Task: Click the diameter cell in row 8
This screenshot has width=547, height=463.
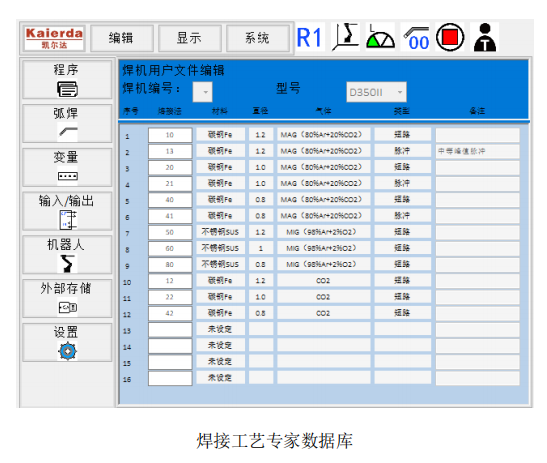Action: pyautogui.click(x=261, y=248)
